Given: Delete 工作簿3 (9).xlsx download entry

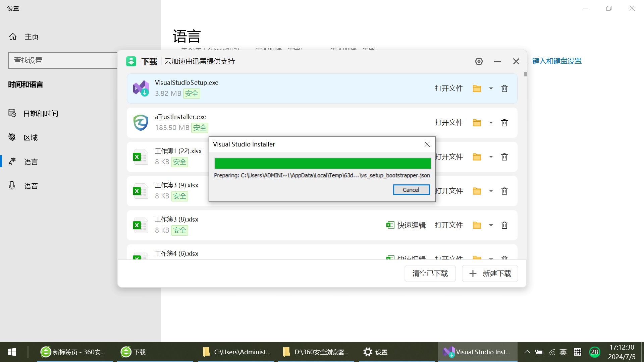Looking at the screenshot, I should 504,191.
